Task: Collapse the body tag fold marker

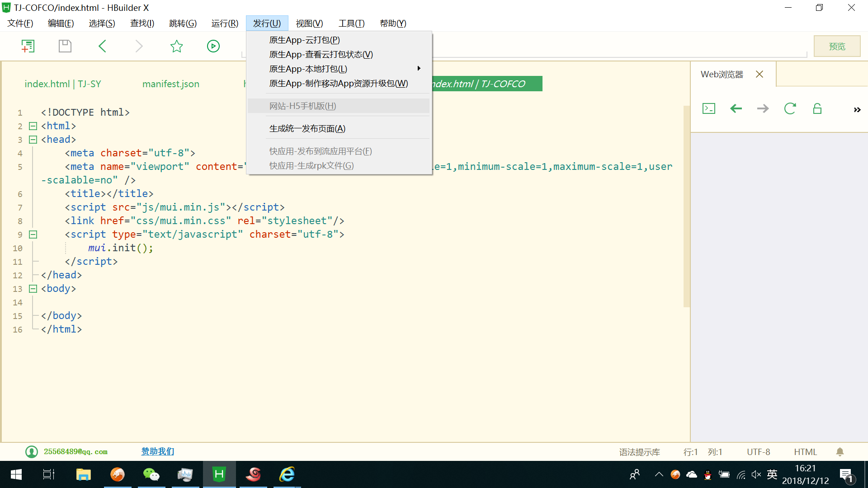Action: [33, 289]
